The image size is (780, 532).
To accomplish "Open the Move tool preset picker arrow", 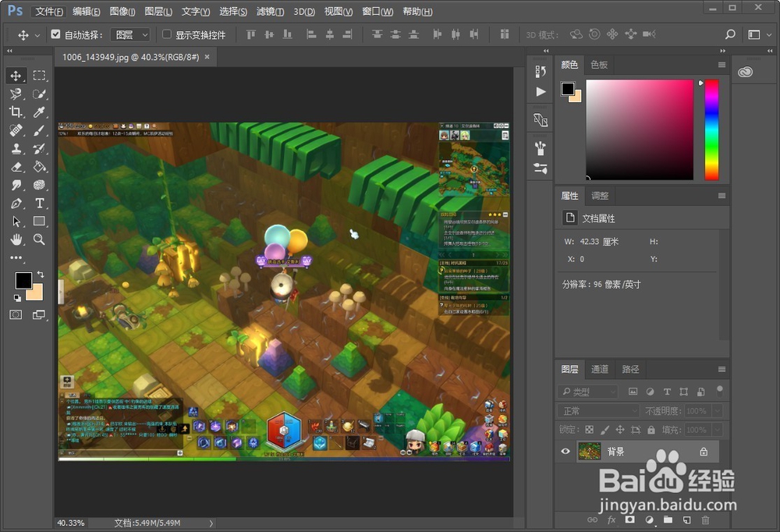I will coord(37,35).
